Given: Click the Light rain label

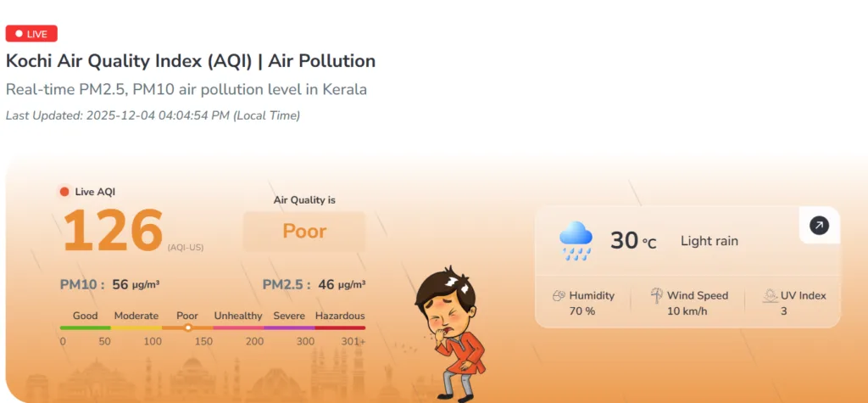Looking at the screenshot, I should pos(709,241).
